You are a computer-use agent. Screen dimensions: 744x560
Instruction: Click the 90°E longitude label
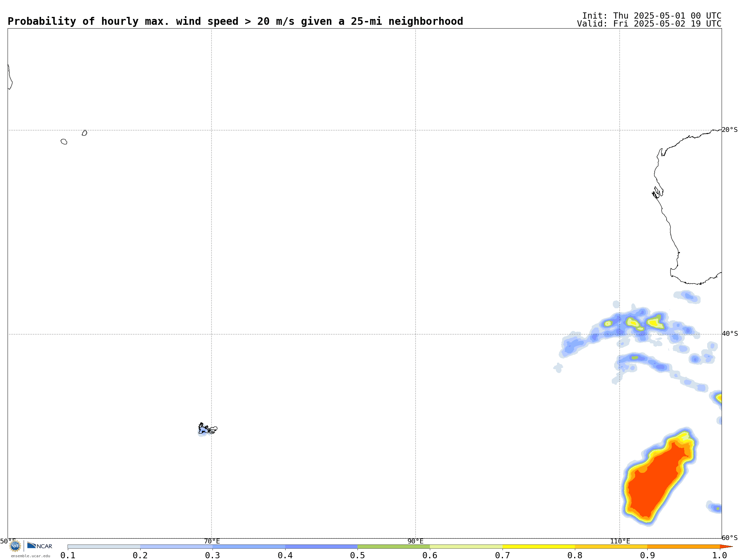pos(415,541)
